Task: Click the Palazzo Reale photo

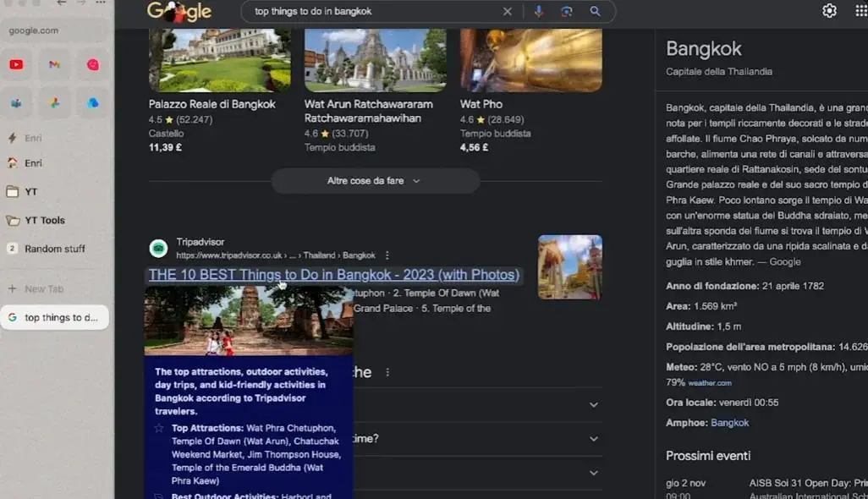Action: pyautogui.click(x=220, y=60)
